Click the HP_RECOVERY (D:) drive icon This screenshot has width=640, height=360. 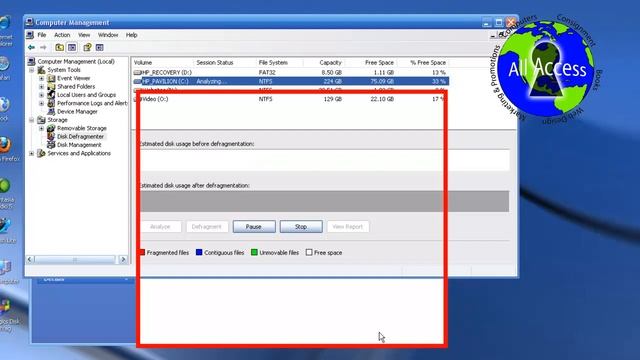pyautogui.click(x=137, y=73)
